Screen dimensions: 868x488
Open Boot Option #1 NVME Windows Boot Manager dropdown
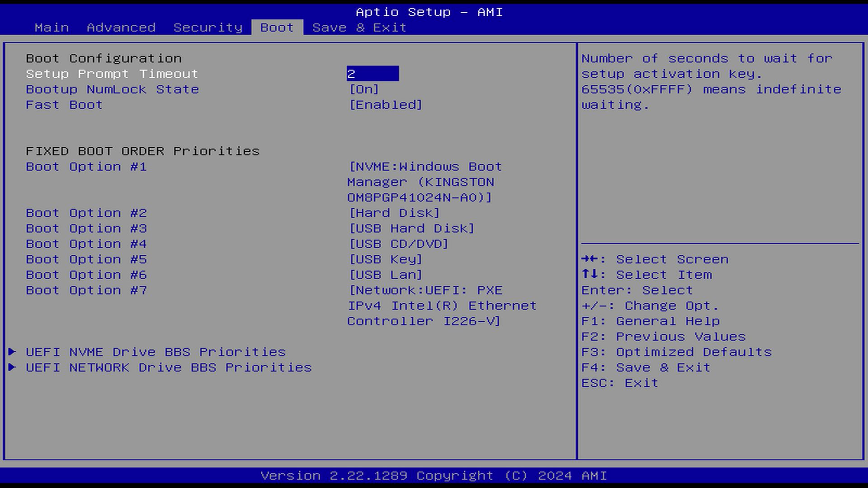click(424, 182)
